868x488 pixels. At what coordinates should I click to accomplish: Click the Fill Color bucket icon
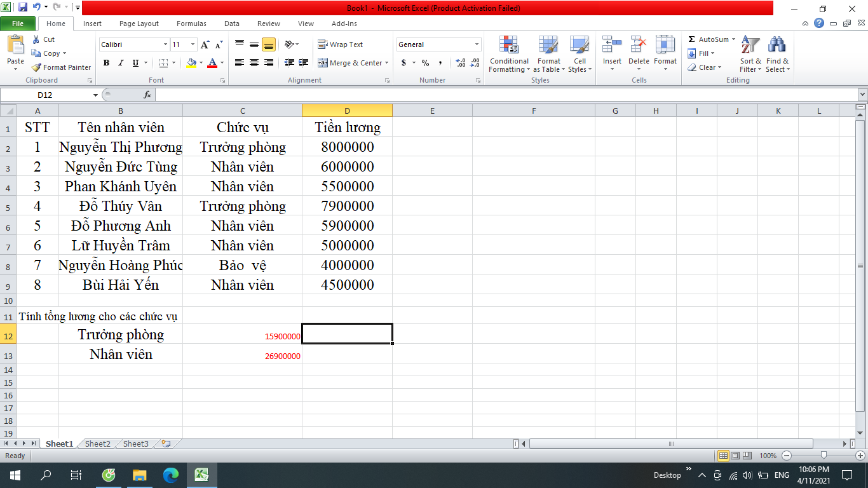[x=192, y=63]
